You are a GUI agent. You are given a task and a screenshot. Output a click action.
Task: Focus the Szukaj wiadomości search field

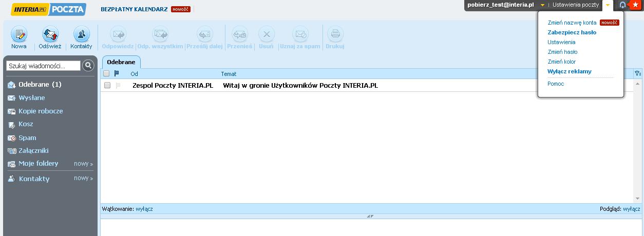click(x=43, y=66)
